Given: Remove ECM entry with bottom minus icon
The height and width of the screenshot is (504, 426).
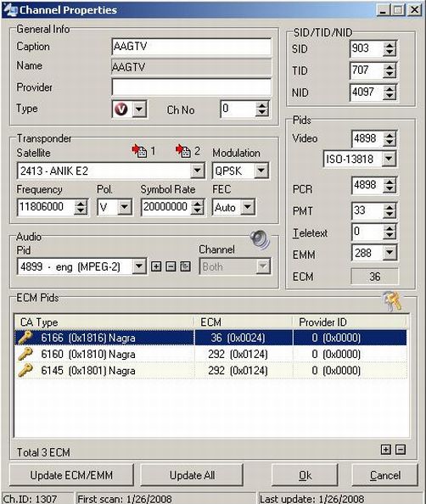Looking at the screenshot, I should click(x=401, y=450).
